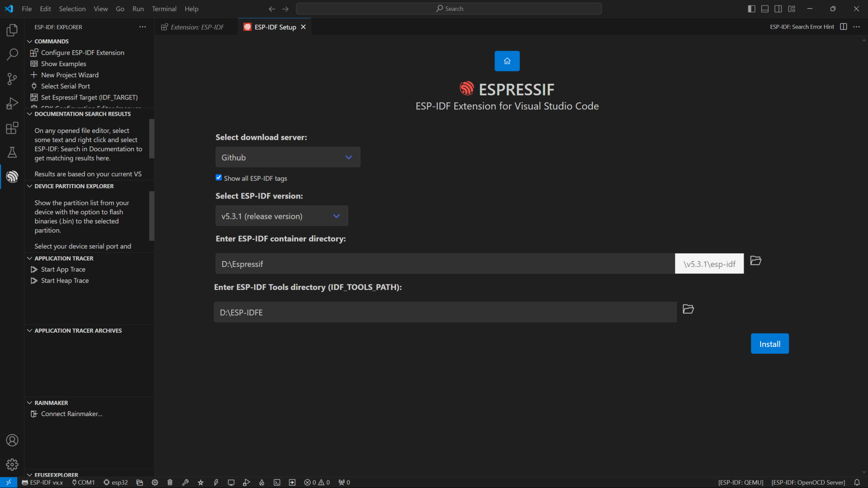Open the Selection menu

[x=72, y=9]
